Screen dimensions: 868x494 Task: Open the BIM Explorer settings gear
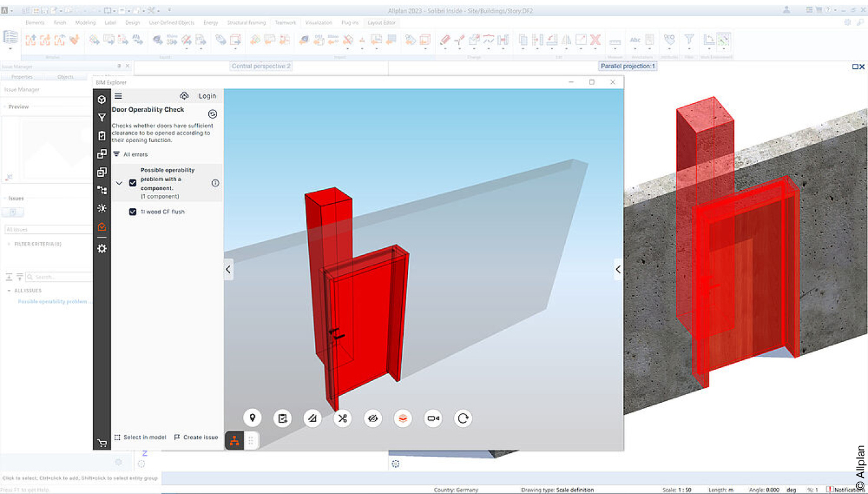pyautogui.click(x=101, y=248)
